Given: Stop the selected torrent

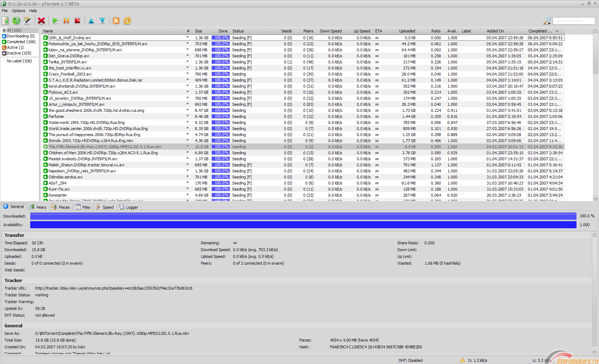Looking at the screenshot, I should tap(77, 21).
